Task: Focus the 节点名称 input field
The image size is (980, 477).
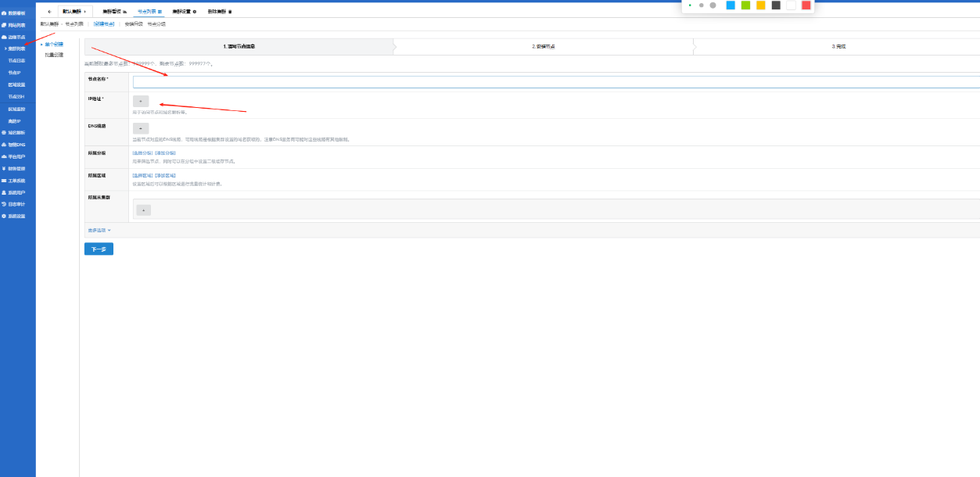Action: click(556, 82)
